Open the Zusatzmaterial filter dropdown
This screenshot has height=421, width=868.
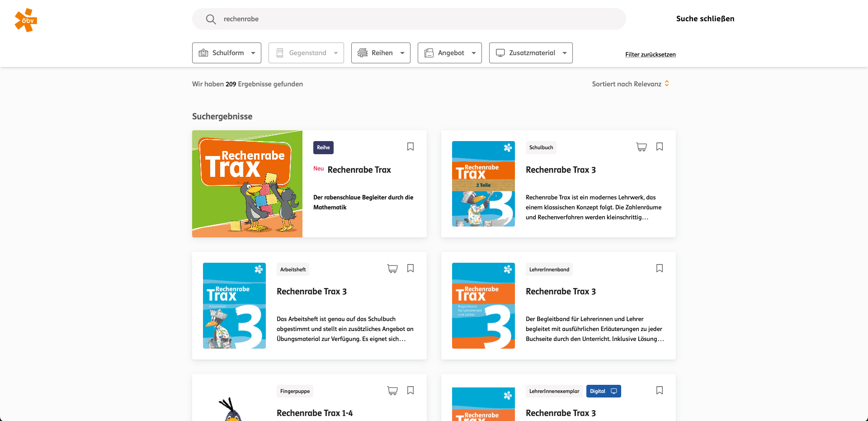click(x=531, y=53)
